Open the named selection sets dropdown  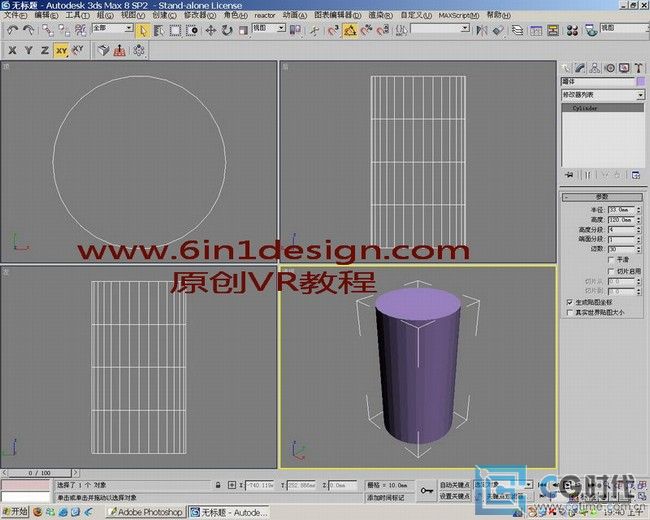tap(466, 28)
